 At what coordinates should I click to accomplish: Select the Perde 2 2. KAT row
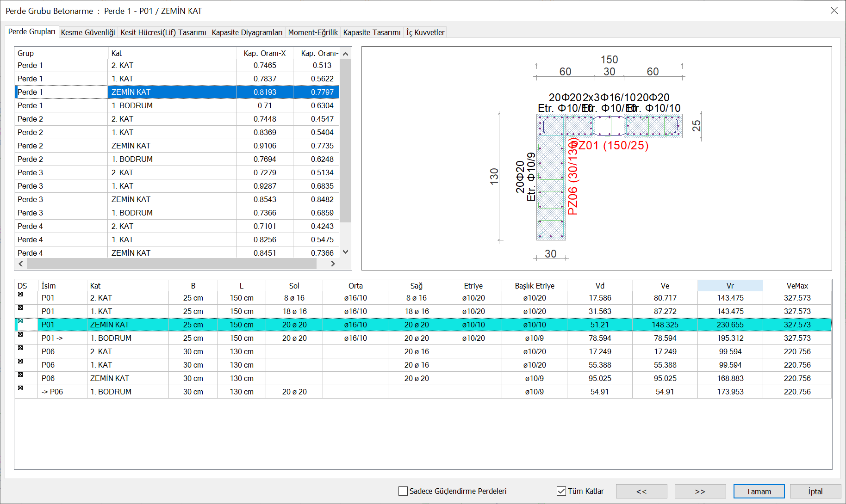tap(177, 119)
